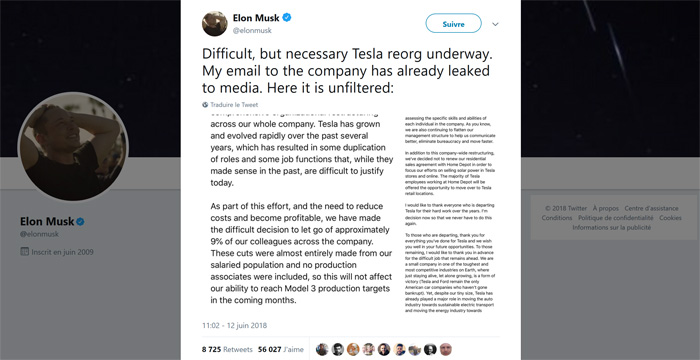Viewport: 700px width, 360px height.
Task: Click the verified badge next to profile name
Action: pyautogui.click(x=80, y=222)
